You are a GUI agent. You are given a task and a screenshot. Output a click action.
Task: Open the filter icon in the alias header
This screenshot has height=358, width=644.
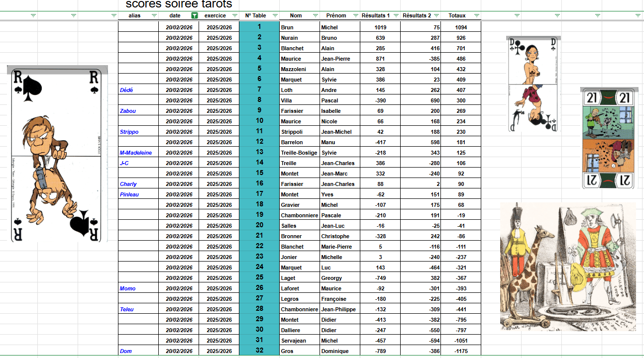pos(154,15)
